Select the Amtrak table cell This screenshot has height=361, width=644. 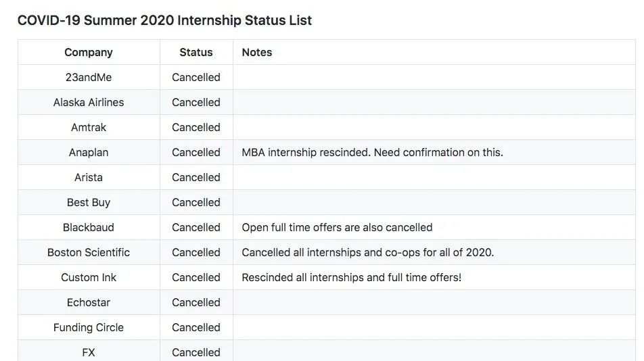coord(89,127)
